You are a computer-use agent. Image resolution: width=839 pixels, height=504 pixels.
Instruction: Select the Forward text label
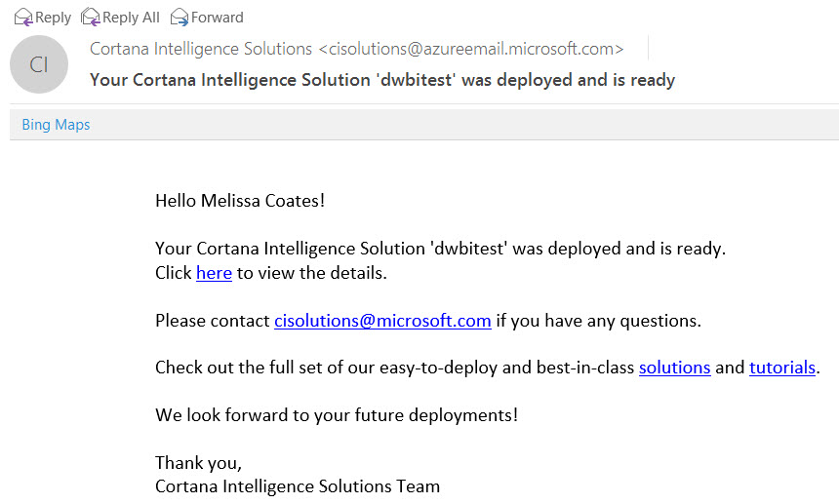point(218,18)
